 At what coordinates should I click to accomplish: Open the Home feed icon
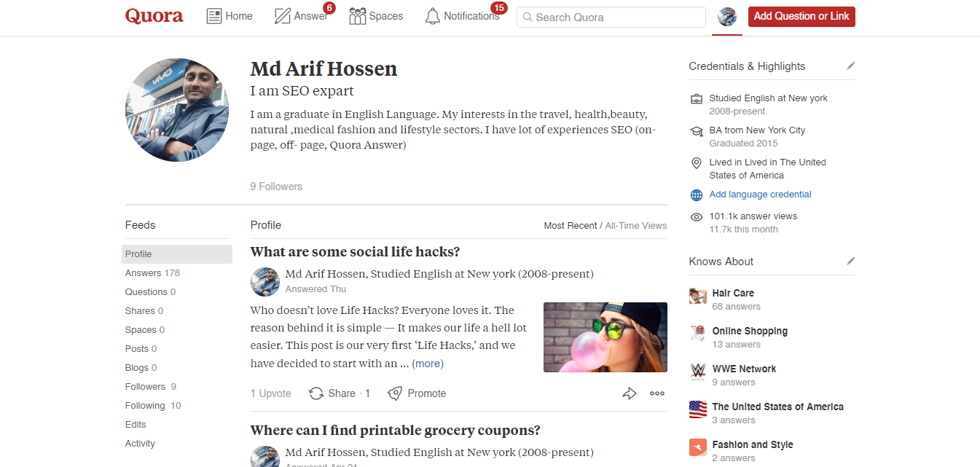click(214, 16)
